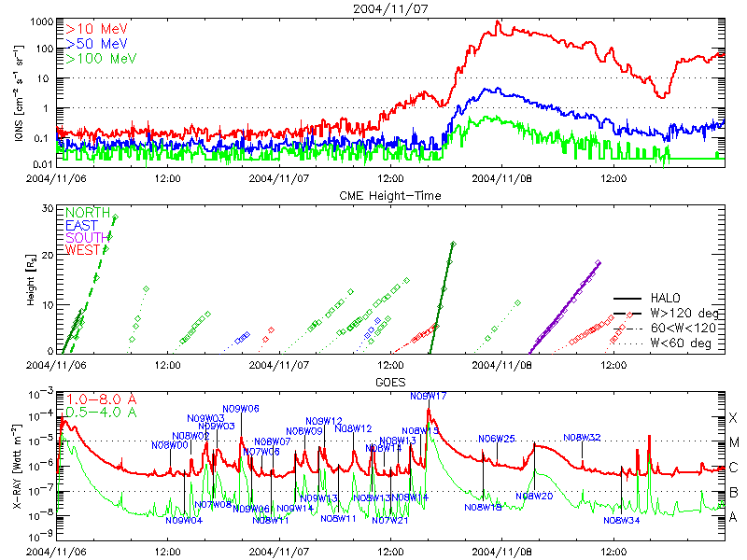The height and width of the screenshot is (560, 747).
Task: Click the "SOUTH" direction legend label
Action: (87, 237)
